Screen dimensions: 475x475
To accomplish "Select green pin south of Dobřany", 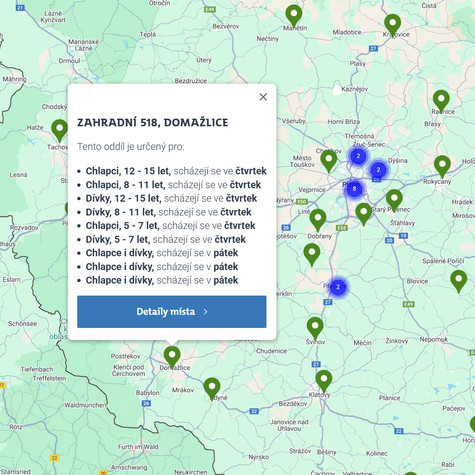I will [312, 254].
